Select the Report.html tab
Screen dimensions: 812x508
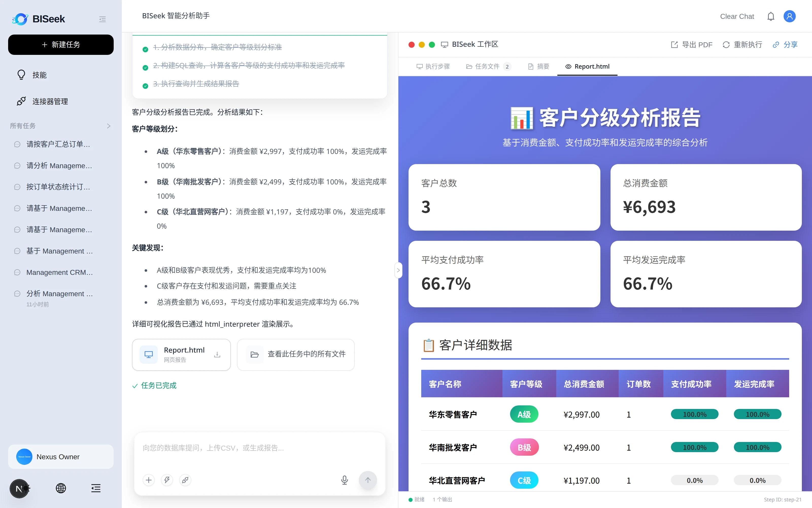587,67
